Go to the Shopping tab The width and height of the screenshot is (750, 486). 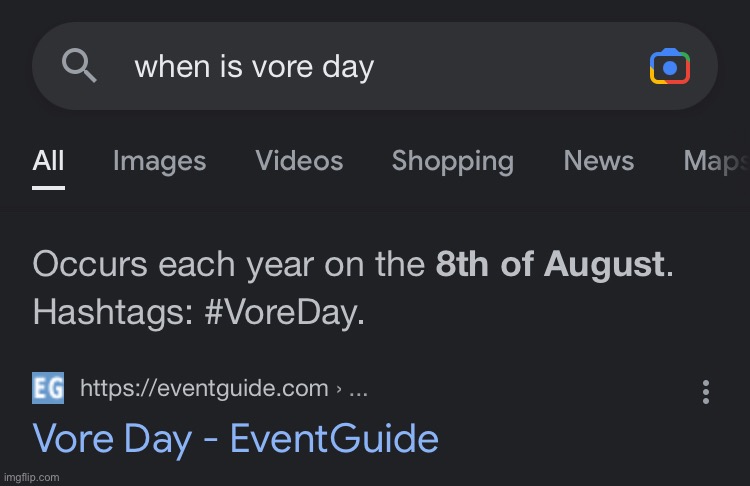[452, 161]
